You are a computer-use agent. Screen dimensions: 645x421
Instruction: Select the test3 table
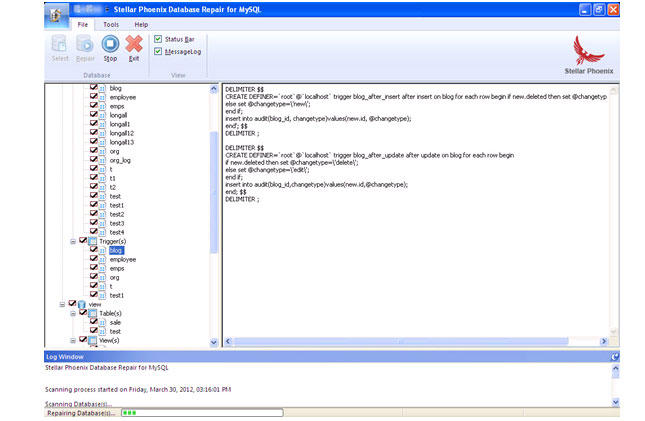pyautogui.click(x=117, y=223)
